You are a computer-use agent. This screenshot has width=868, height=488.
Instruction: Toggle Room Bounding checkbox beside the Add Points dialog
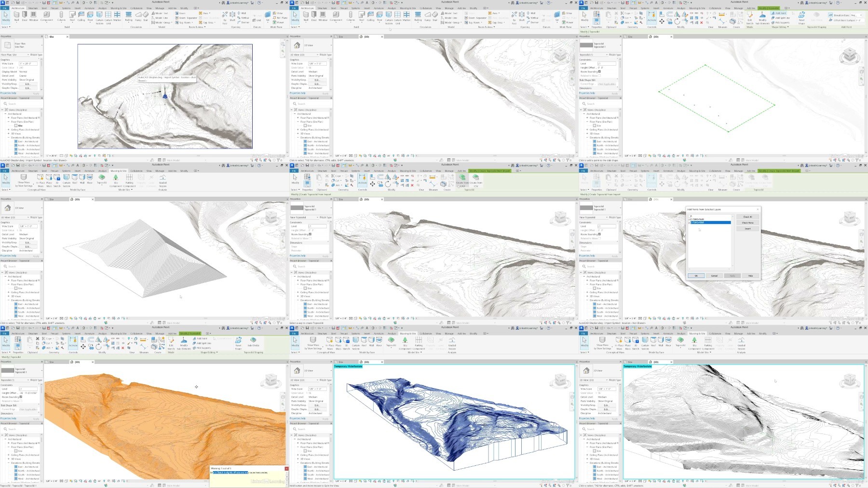(x=599, y=235)
